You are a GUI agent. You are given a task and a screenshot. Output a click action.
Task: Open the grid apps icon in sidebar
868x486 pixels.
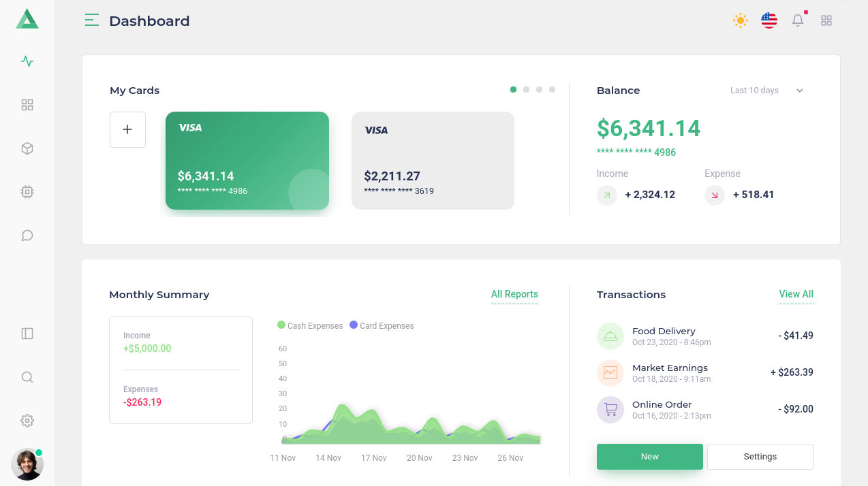click(x=27, y=105)
